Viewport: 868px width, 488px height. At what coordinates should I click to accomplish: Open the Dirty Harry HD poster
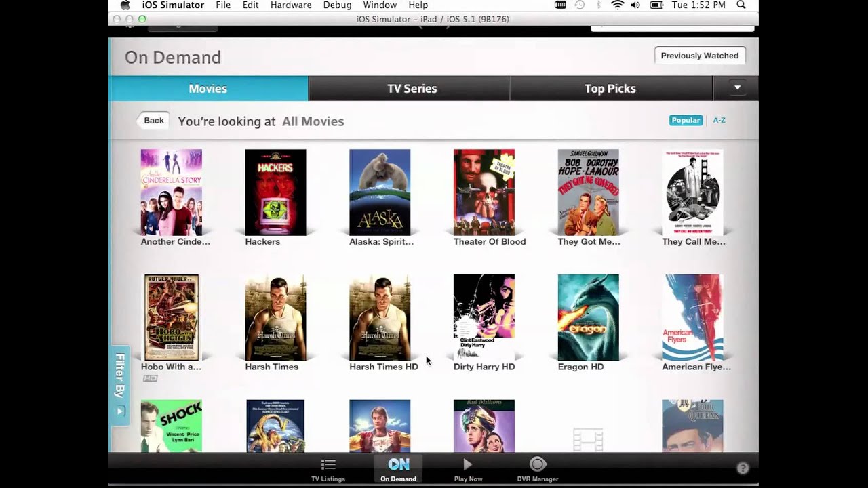click(484, 317)
